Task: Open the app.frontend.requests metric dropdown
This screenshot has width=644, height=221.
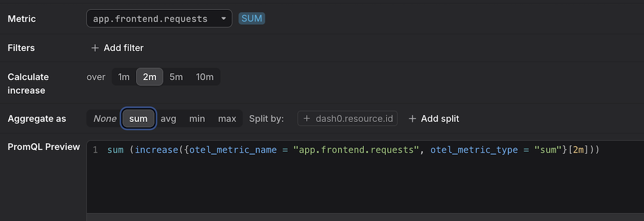Action: coord(150,19)
